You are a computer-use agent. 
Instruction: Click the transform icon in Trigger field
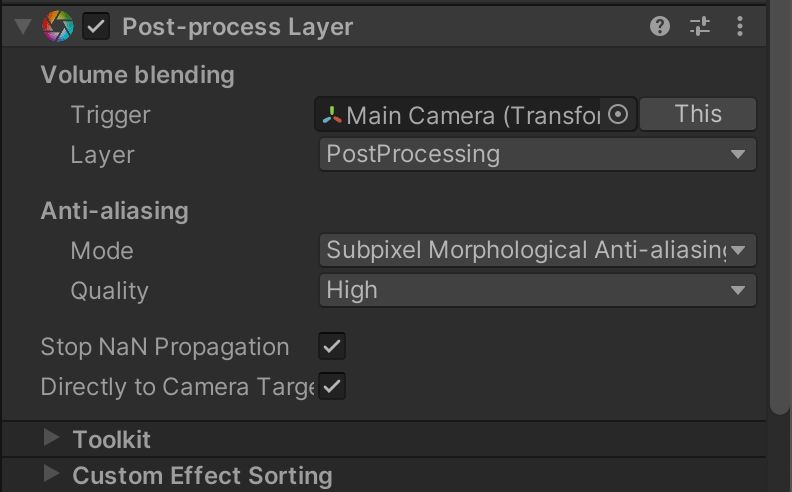coord(332,115)
